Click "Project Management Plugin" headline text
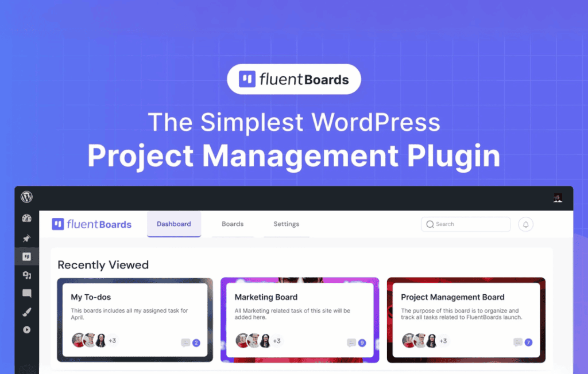588x374 pixels. coord(294,156)
